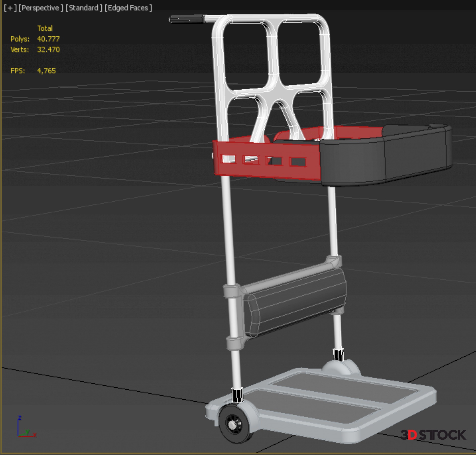Open the Edged Faces display menu
This screenshot has height=455, width=476.
(128, 8)
